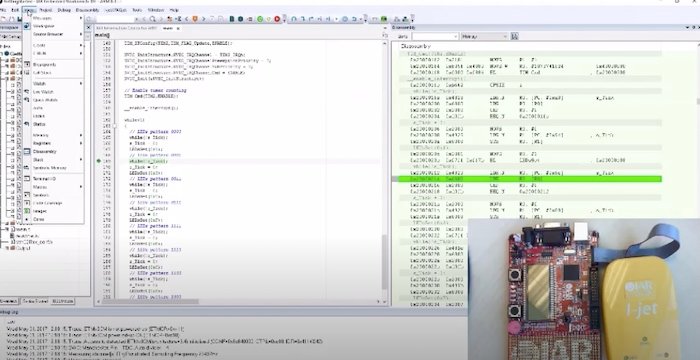Screen dimensions: 700x360
Task: Expand the Watch submenu
Action: coord(53,84)
